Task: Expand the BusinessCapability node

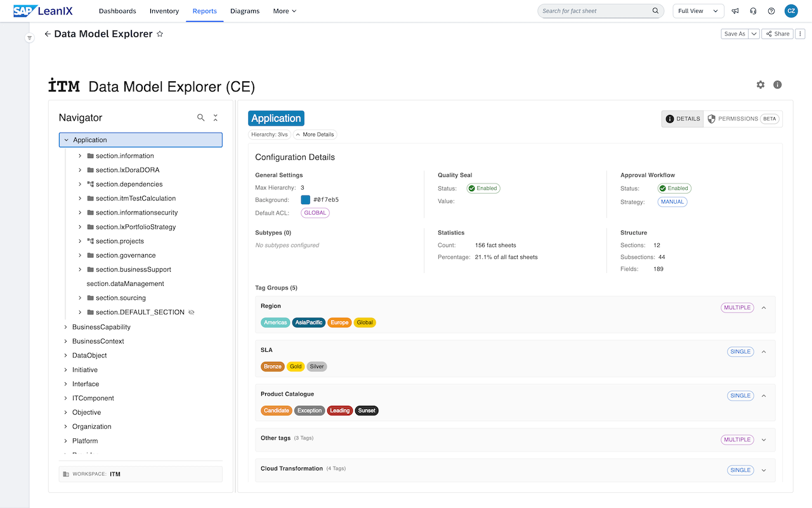Action: [x=66, y=327]
